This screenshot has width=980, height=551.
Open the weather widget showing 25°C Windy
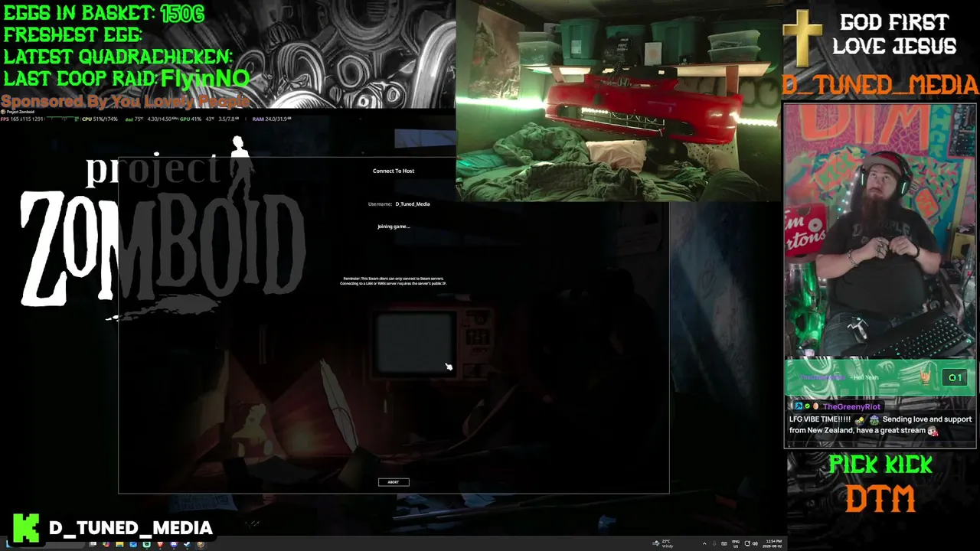pyautogui.click(x=663, y=544)
